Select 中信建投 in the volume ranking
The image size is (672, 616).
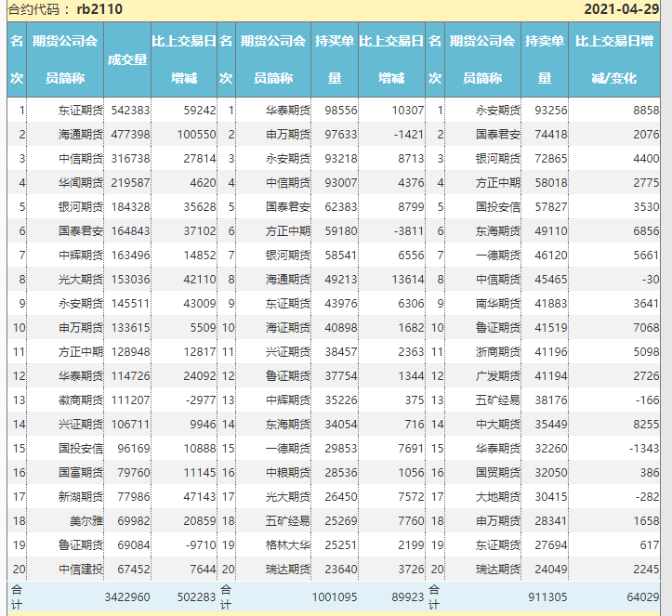point(81,570)
